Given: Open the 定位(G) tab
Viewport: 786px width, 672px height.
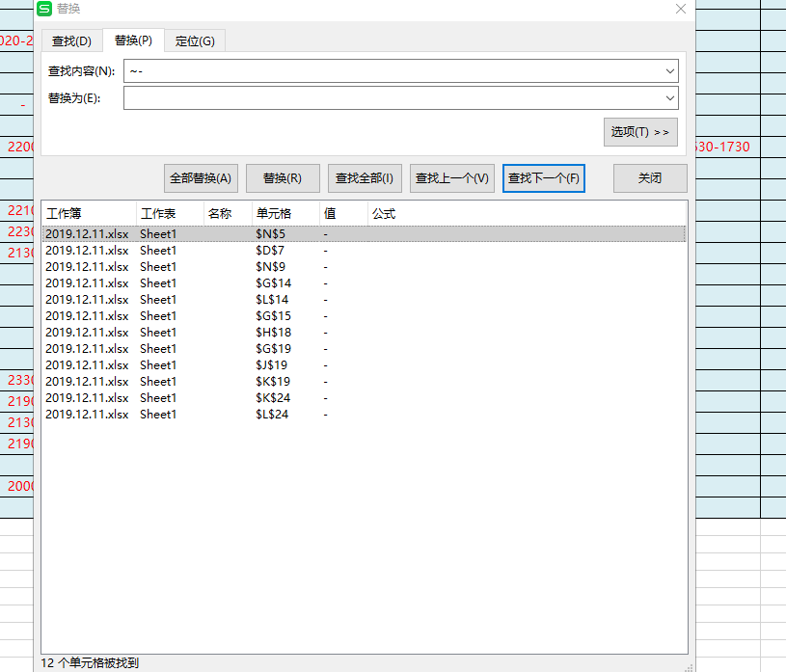Looking at the screenshot, I should coord(195,41).
